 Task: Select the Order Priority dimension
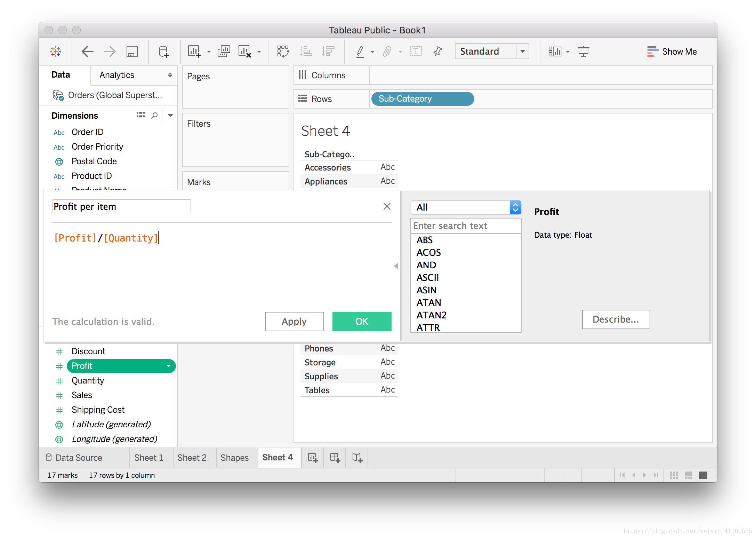click(97, 147)
